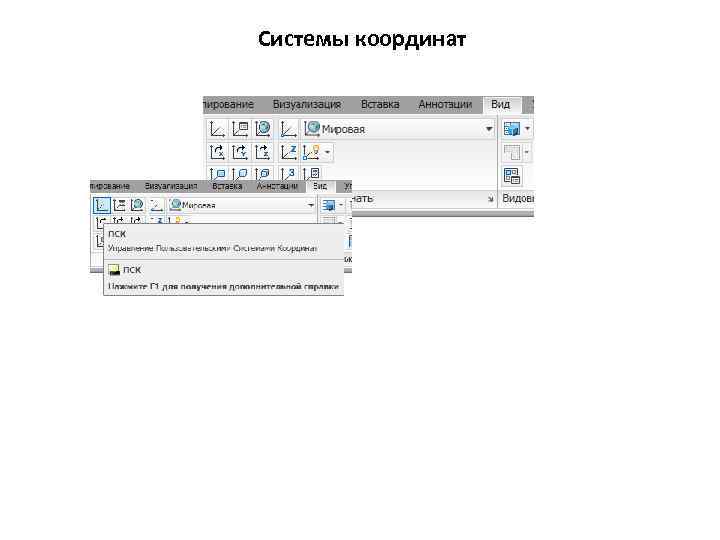This screenshot has width=720, height=540.
Task: Click the blue cube view icon in larger ribbon
Action: pos(512,129)
